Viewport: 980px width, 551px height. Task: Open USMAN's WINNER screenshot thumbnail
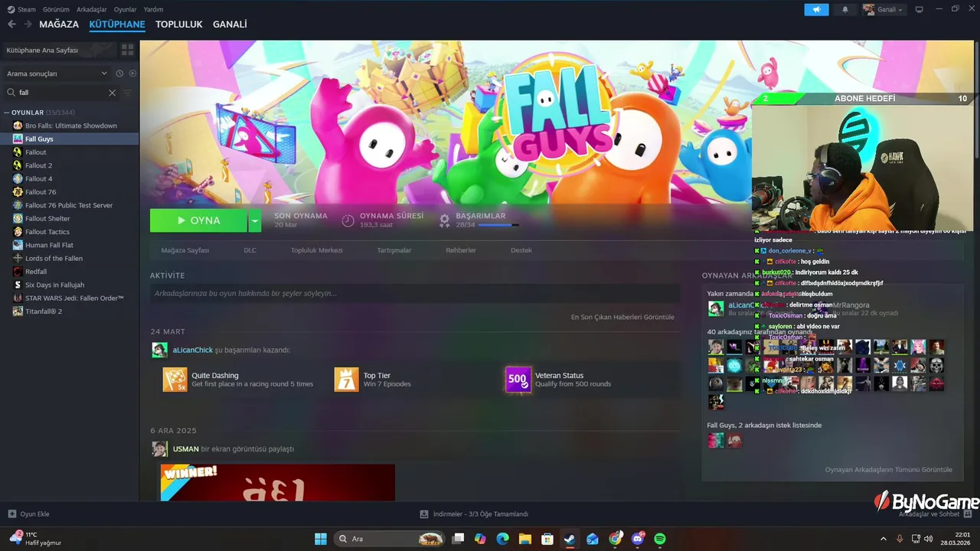277,483
